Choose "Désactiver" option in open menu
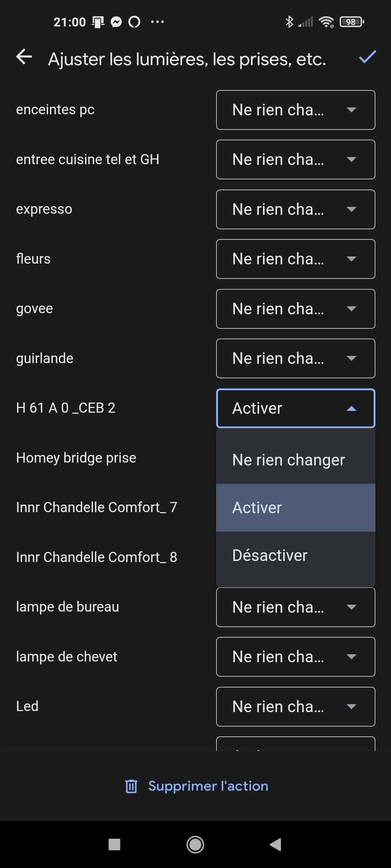Screen dimensions: 391x868 [x=296, y=556]
